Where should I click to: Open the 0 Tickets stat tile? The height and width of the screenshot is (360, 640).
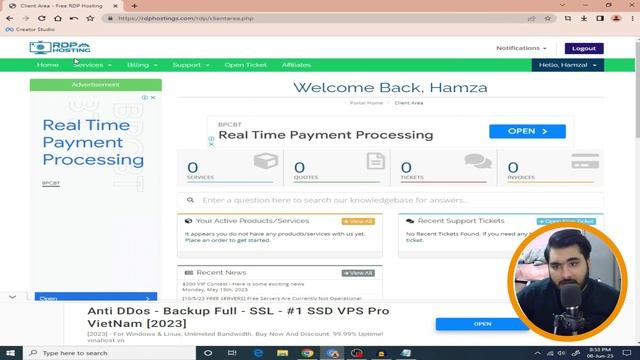[443, 168]
